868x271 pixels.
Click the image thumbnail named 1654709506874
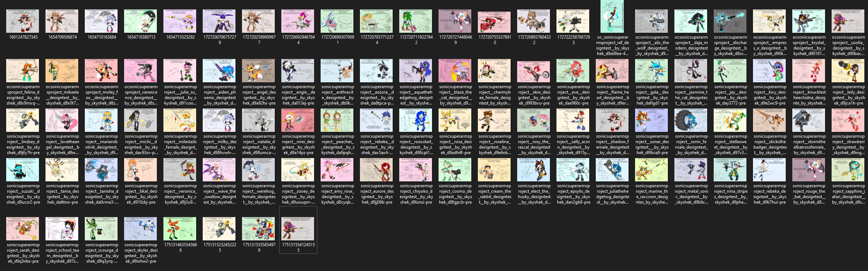63,21
